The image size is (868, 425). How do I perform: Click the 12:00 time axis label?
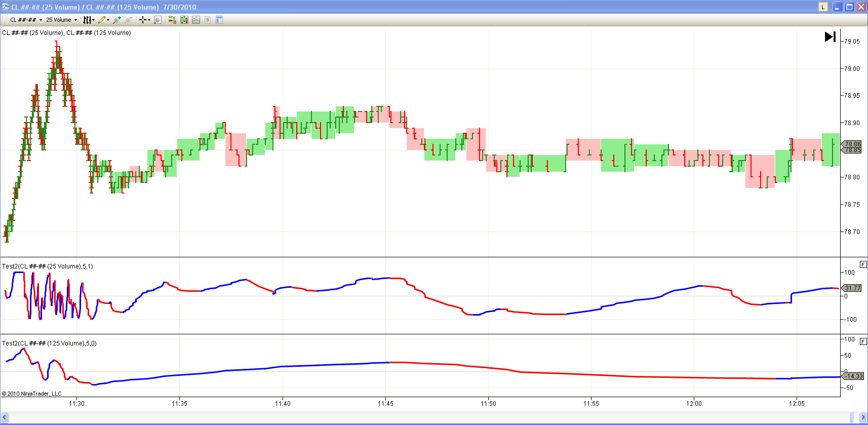[694, 404]
